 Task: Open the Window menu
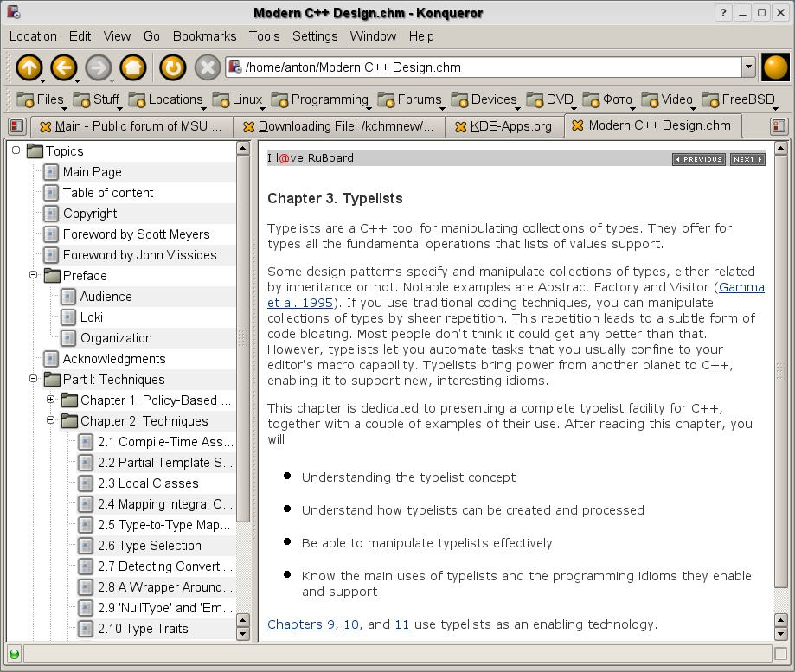pos(373,36)
